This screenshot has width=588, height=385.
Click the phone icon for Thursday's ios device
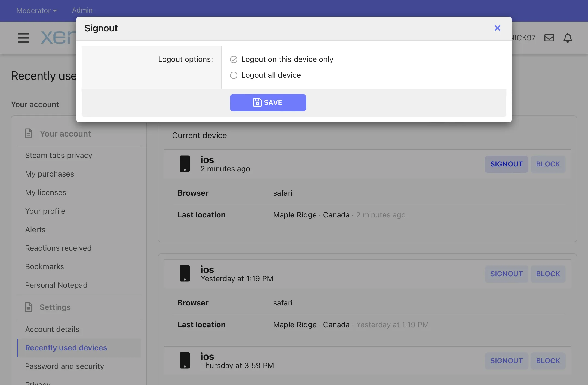tap(185, 360)
